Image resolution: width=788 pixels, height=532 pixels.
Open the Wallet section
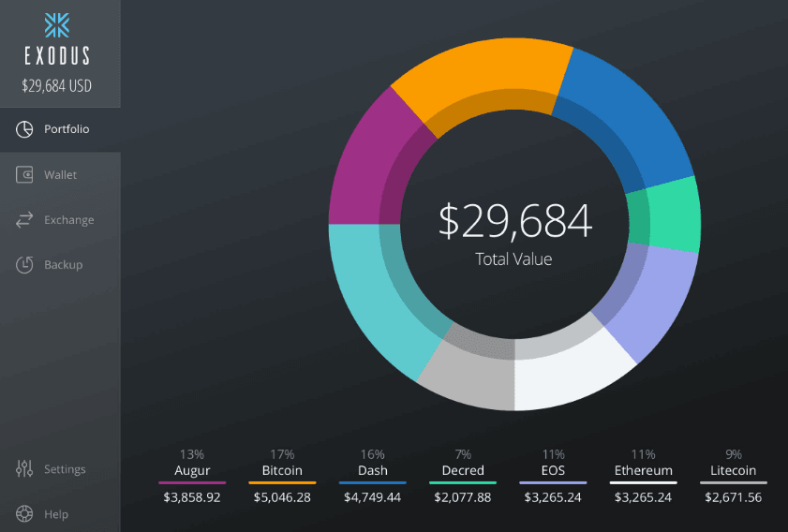60,175
